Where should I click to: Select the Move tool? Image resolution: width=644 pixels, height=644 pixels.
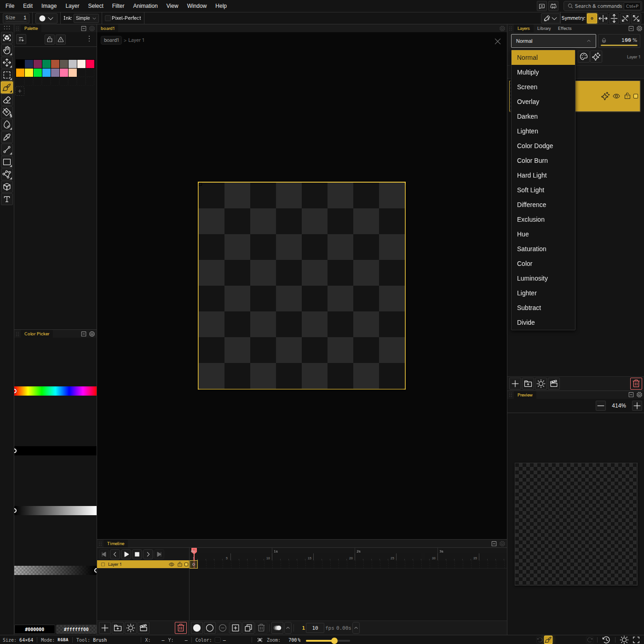(x=7, y=63)
